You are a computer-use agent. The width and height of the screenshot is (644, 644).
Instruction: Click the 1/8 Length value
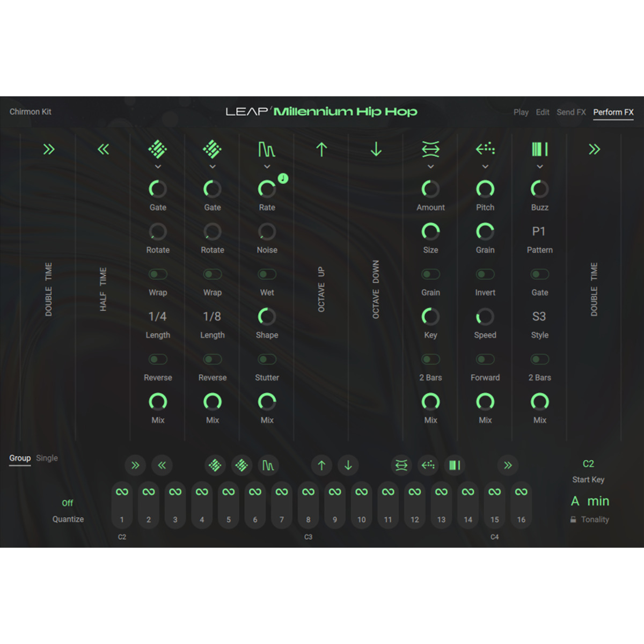tap(212, 317)
